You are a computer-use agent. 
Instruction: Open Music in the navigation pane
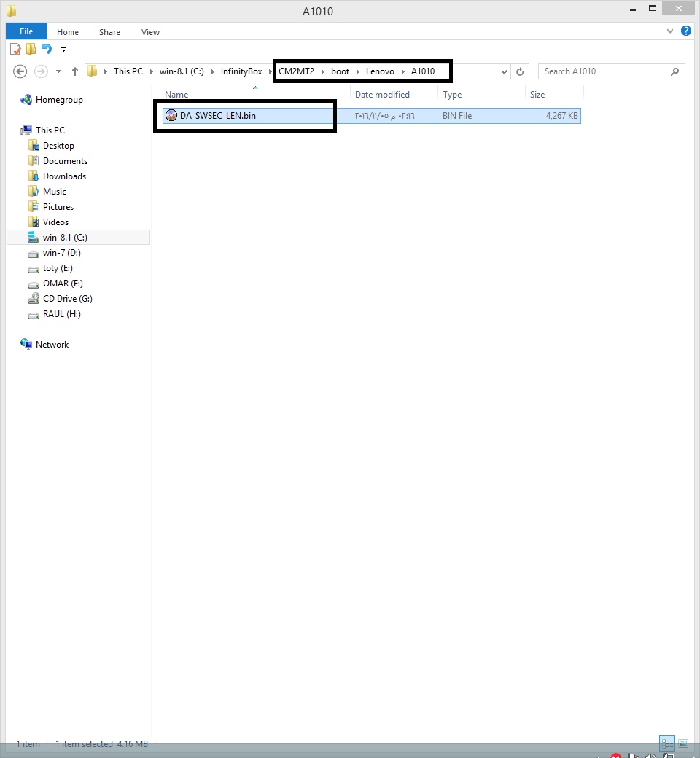point(54,192)
